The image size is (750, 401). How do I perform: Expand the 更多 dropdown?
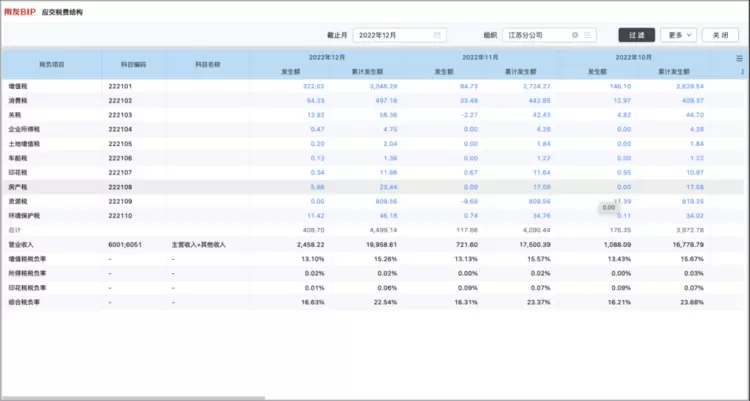678,35
